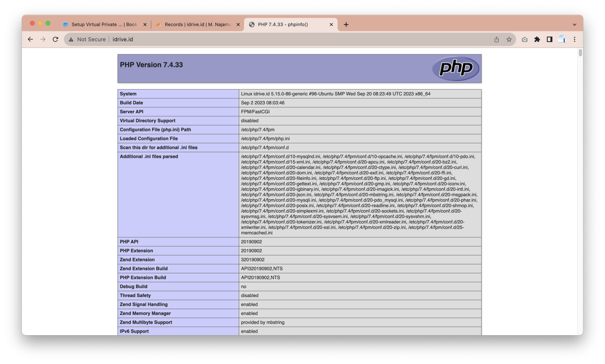Click Zend Signal Handling label

[144, 305]
